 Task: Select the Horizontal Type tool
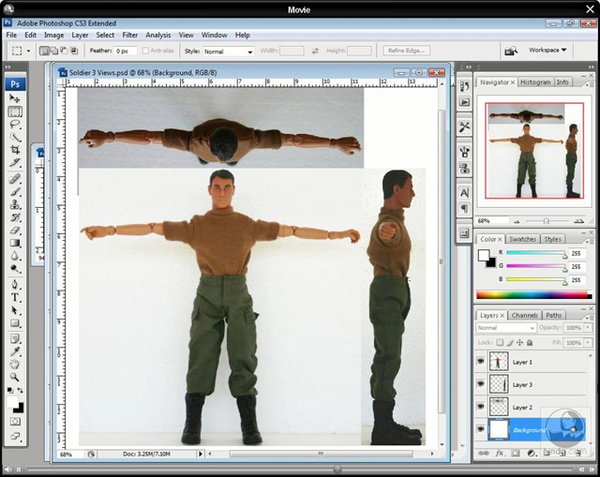pos(15,297)
